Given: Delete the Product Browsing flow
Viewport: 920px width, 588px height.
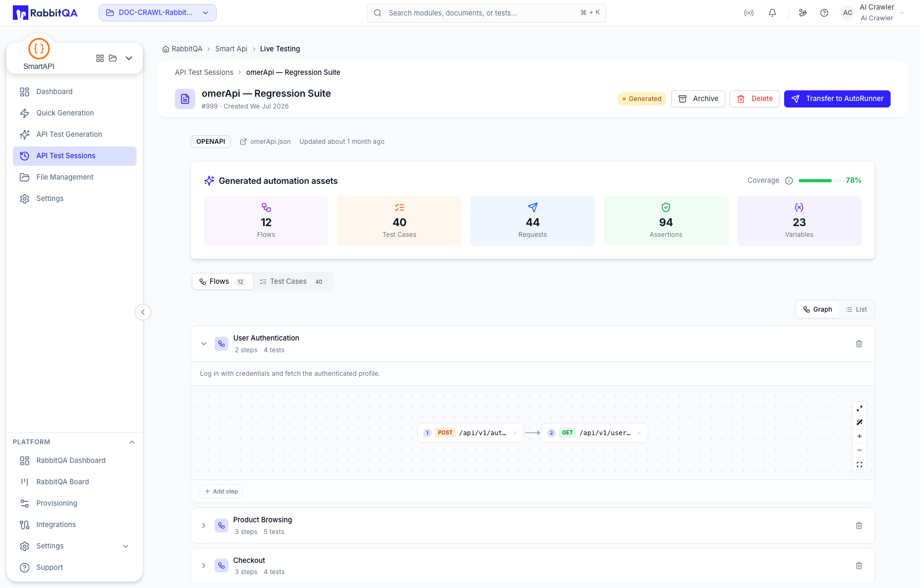Looking at the screenshot, I should [859, 525].
